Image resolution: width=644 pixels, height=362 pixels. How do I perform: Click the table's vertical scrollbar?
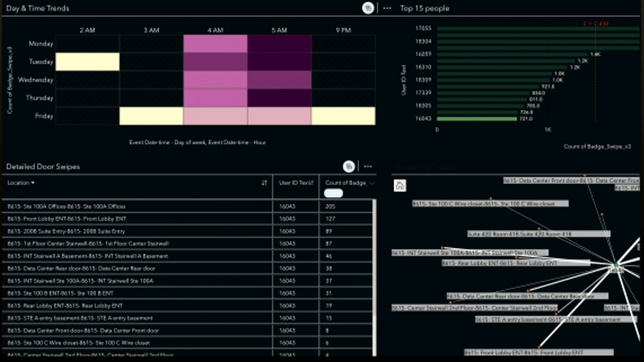point(374,277)
